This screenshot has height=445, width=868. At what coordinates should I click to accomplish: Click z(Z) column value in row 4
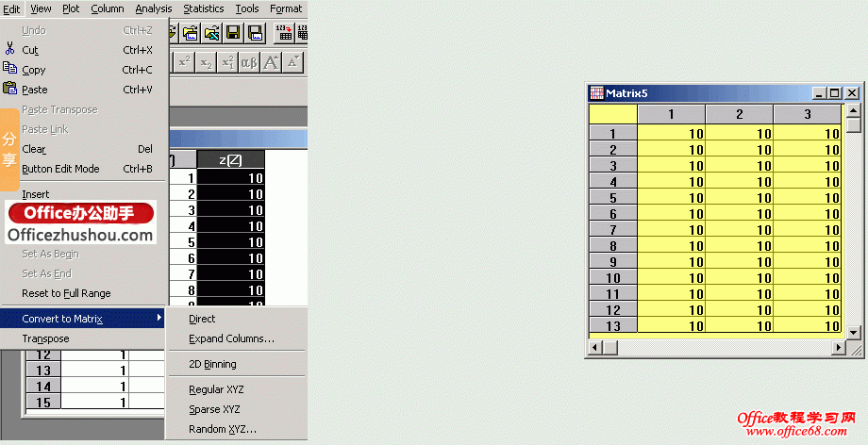[231, 226]
